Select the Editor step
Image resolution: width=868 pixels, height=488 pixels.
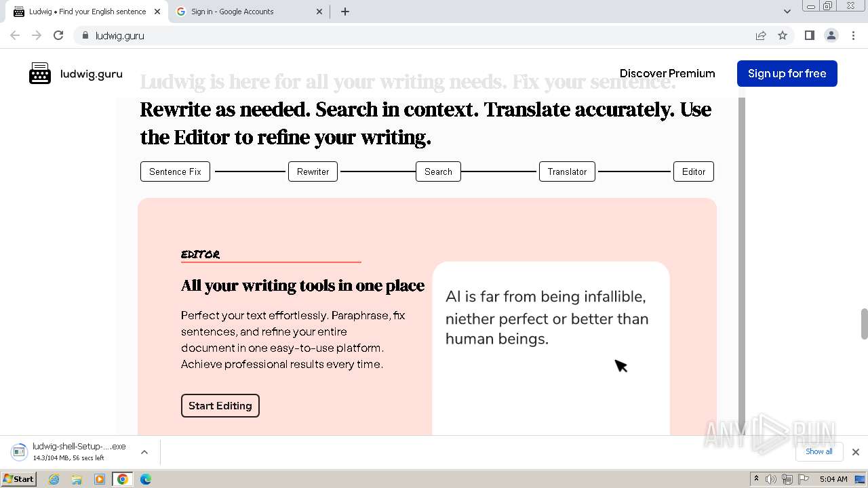click(x=693, y=171)
